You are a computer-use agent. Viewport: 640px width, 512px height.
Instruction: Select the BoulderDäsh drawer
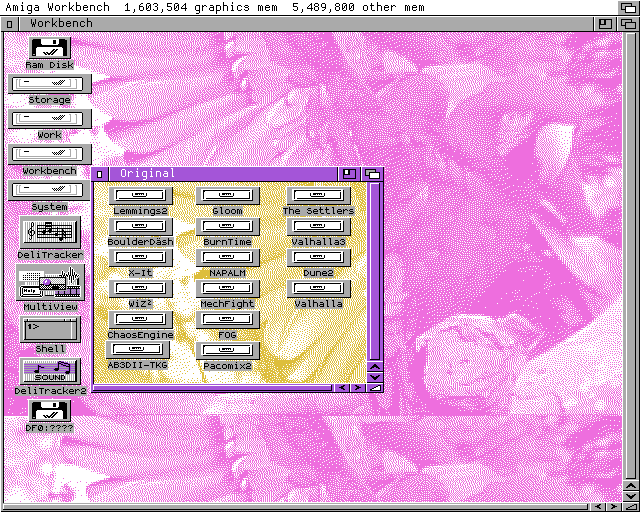[141, 227]
